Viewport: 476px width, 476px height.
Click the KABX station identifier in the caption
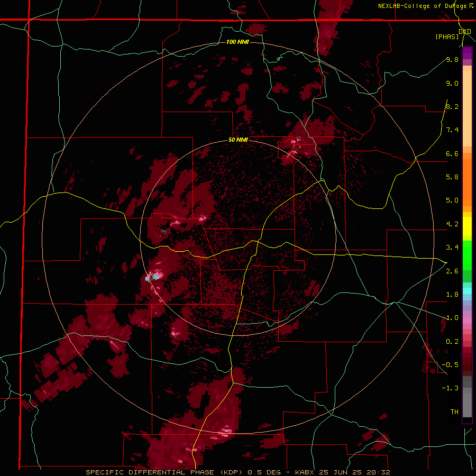coord(305,472)
